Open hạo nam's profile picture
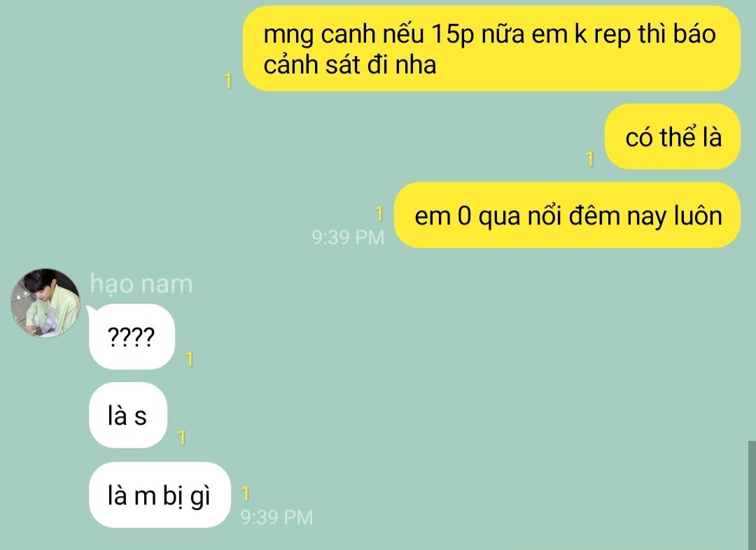The width and height of the screenshot is (756, 550). click(45, 303)
